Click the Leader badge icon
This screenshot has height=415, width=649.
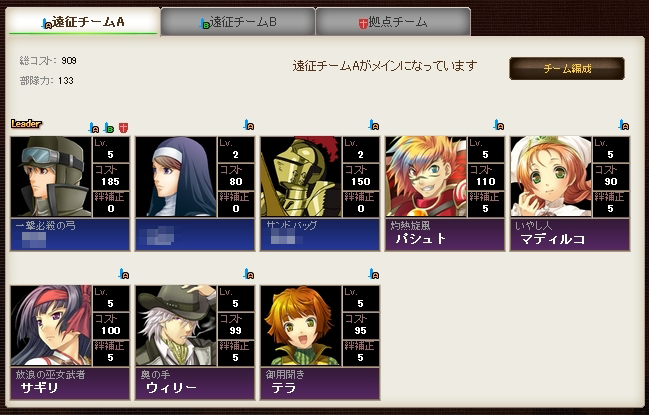26,123
